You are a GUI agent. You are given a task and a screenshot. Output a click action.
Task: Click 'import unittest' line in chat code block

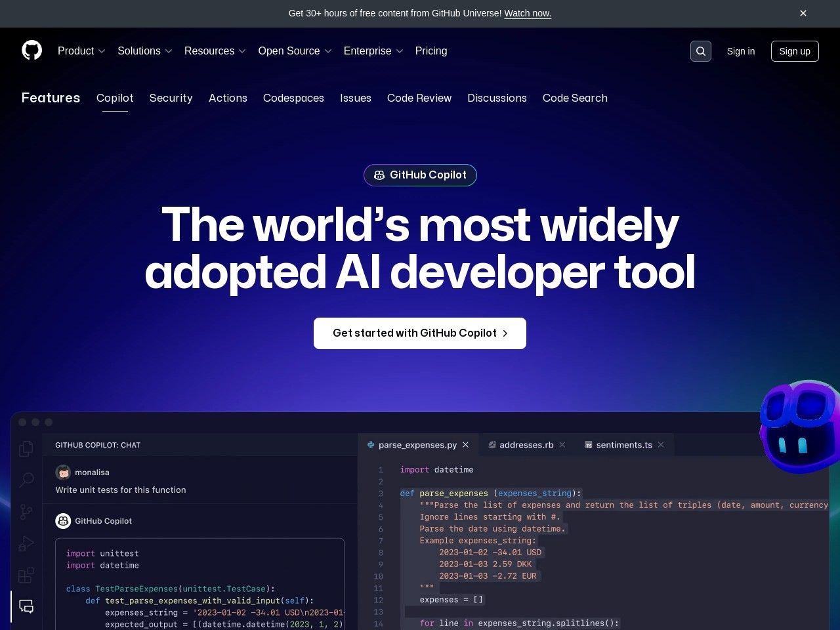102,554
